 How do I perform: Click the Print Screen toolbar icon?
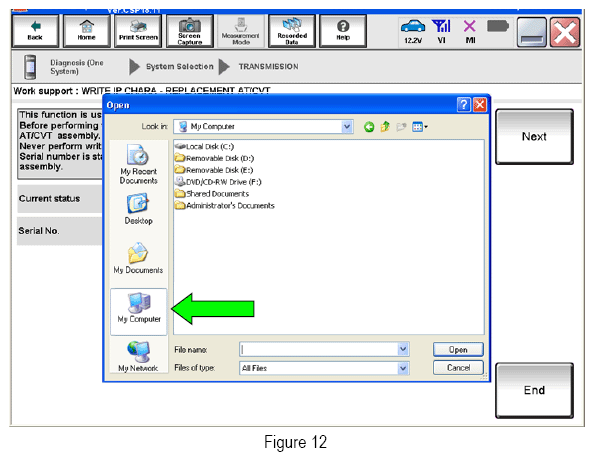(138, 31)
